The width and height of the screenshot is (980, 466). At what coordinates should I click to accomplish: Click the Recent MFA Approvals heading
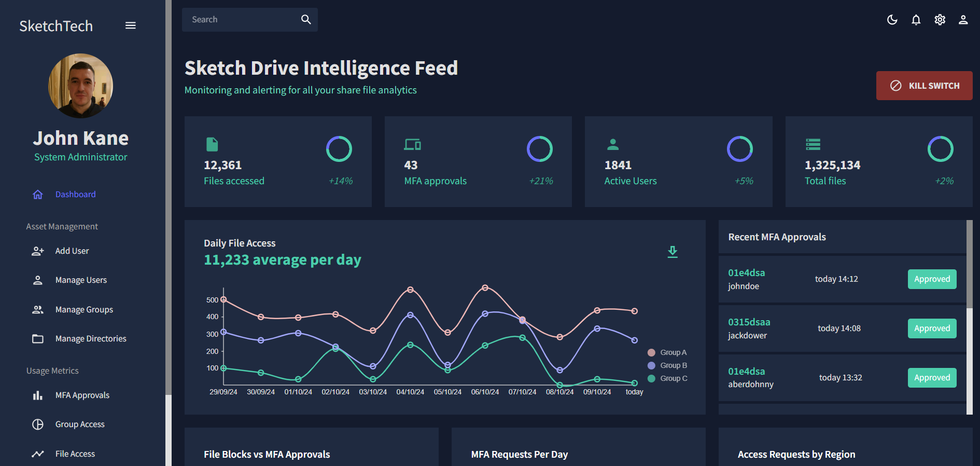(x=777, y=237)
